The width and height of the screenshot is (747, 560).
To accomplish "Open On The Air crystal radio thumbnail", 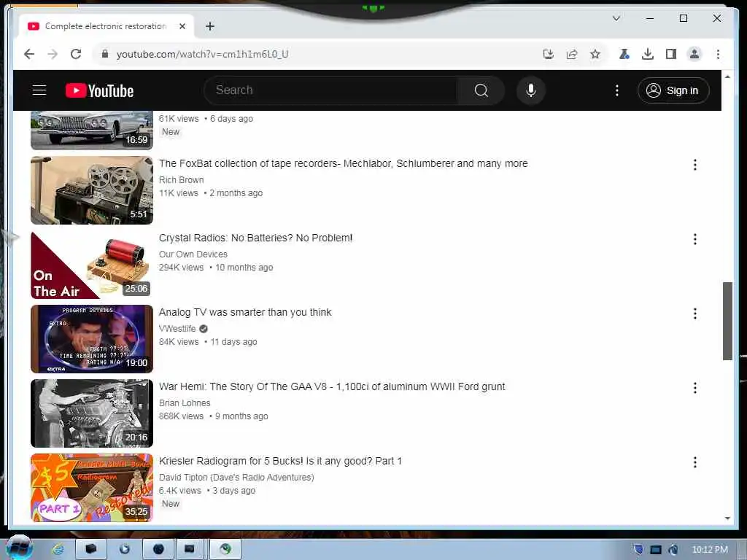I will (92, 265).
